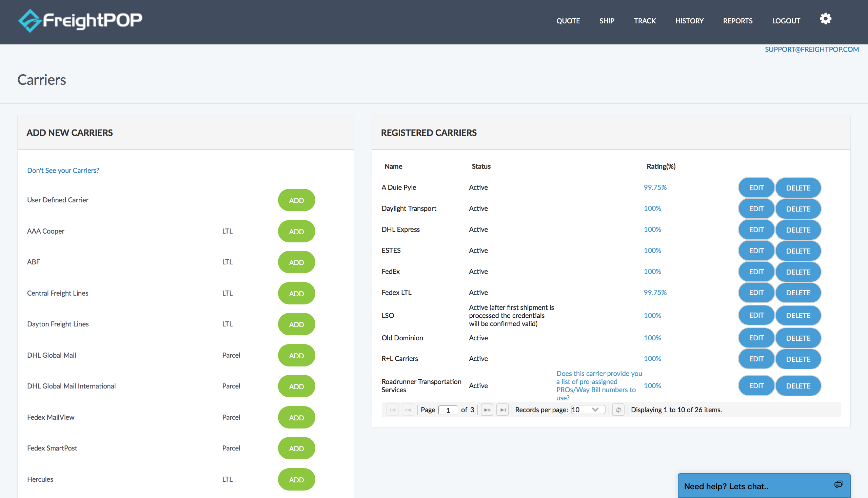868x498 pixels.
Task: Jump to last page of carriers
Action: point(502,410)
